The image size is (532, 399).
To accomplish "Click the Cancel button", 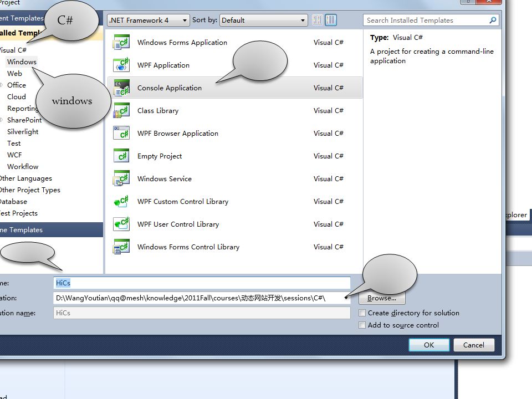I will pyautogui.click(x=474, y=345).
